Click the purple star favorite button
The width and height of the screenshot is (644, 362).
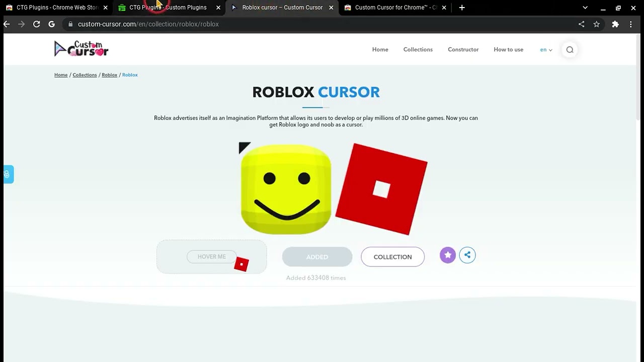[x=448, y=255]
